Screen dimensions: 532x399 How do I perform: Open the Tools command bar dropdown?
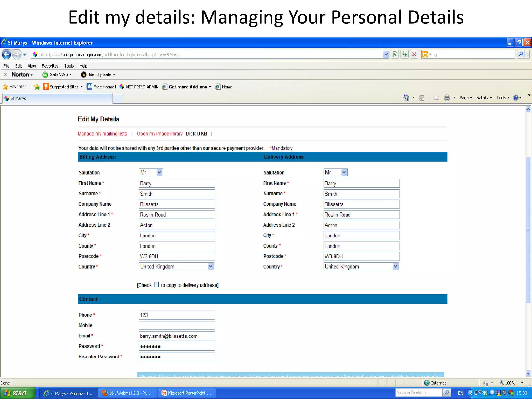tap(503, 98)
